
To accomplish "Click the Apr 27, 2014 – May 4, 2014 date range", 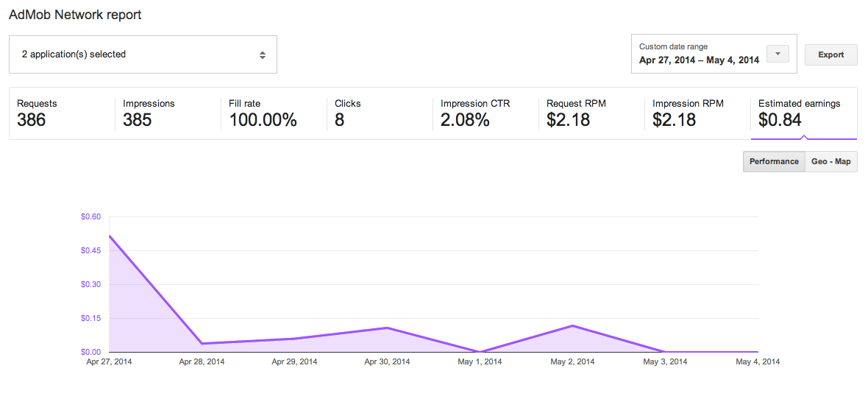I will [699, 60].
